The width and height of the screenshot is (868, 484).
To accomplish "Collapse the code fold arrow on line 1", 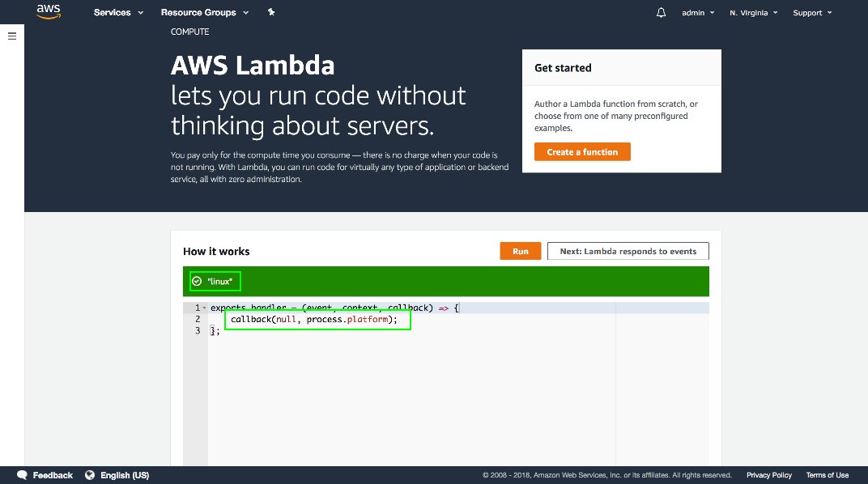I will (x=204, y=308).
